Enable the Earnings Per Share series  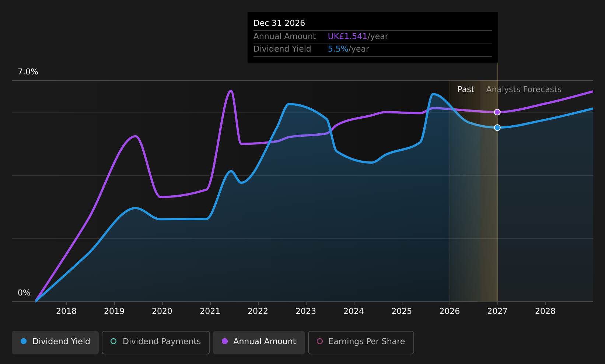pyautogui.click(x=361, y=343)
